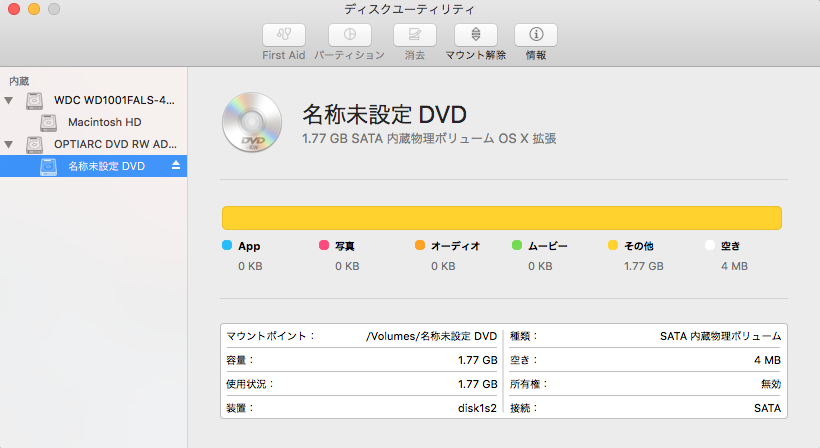
Task: Click the large DVD disc icon
Action: [248, 123]
